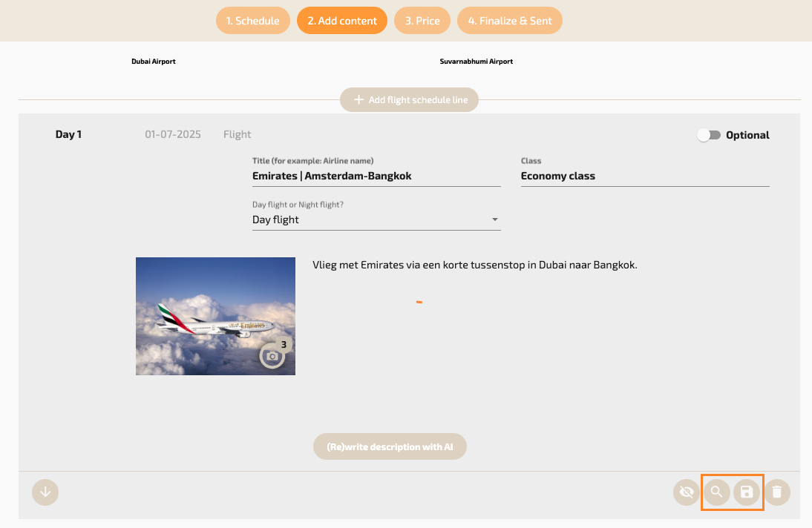The image size is (812, 528).
Task: Click (Re)write description with AI button
Action: pos(390,446)
